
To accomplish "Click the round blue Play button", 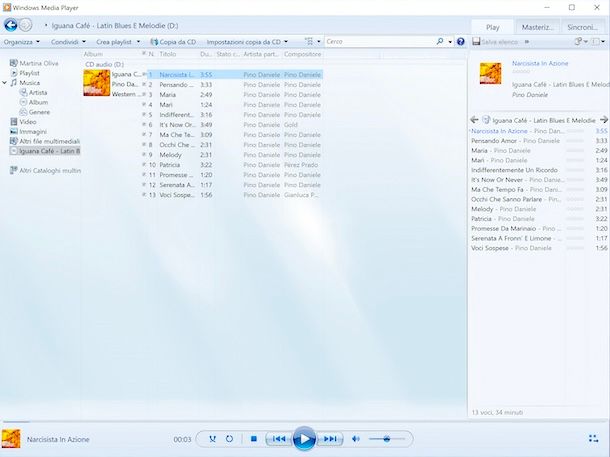I will pyautogui.click(x=304, y=439).
